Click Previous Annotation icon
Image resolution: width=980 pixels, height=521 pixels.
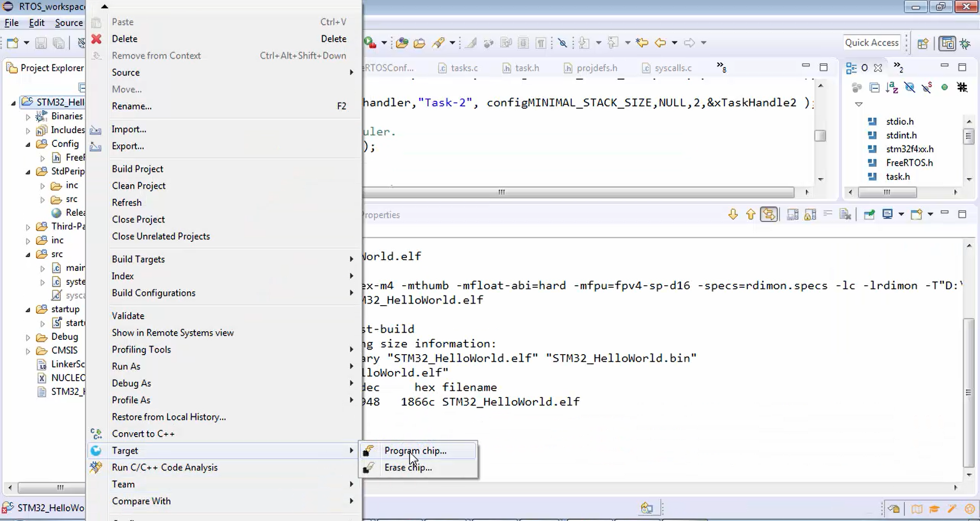(613, 43)
